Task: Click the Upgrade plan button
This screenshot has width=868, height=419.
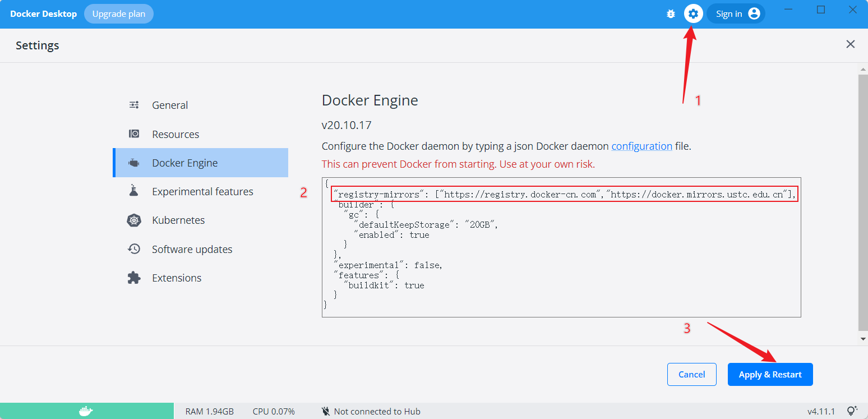Action: tap(119, 13)
